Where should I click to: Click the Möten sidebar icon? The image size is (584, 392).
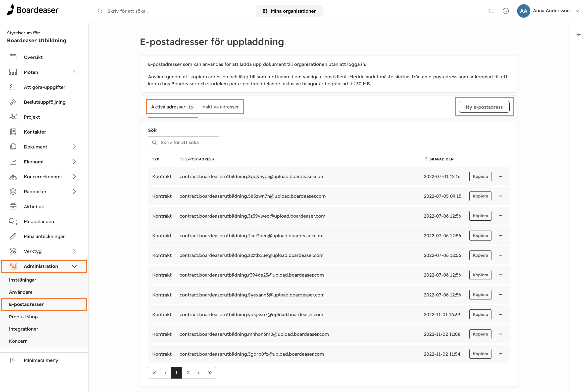[13, 72]
